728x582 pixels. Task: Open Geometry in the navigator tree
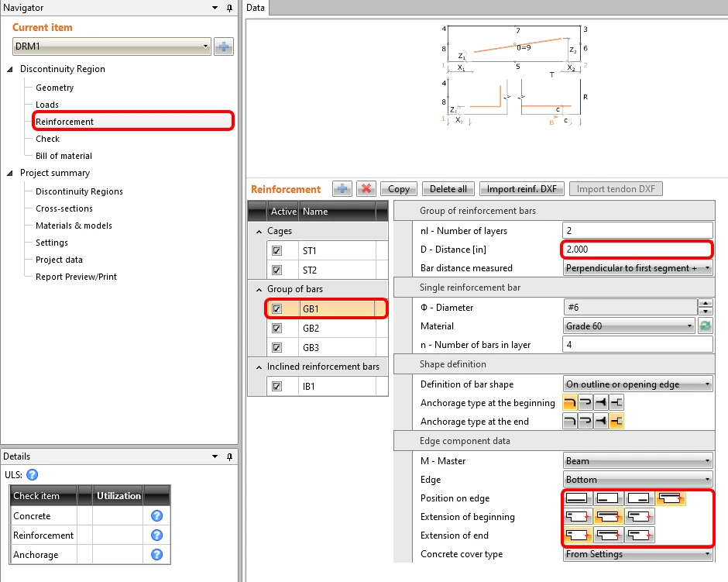pyautogui.click(x=55, y=88)
